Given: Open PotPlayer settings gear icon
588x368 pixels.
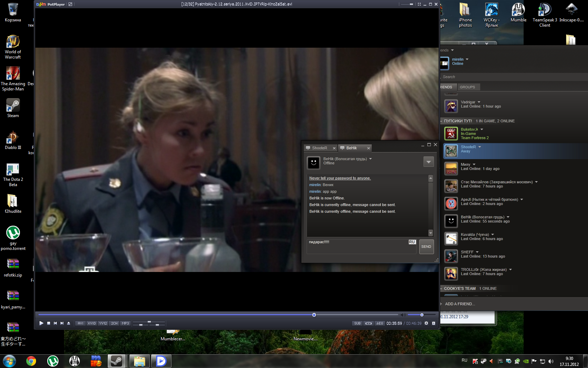Looking at the screenshot, I should click(426, 323).
